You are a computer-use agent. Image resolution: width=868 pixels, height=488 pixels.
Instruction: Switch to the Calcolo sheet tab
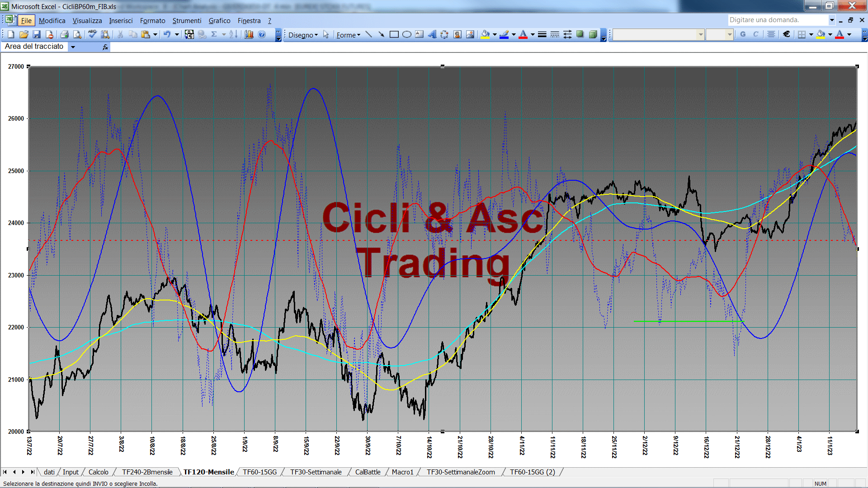point(98,472)
